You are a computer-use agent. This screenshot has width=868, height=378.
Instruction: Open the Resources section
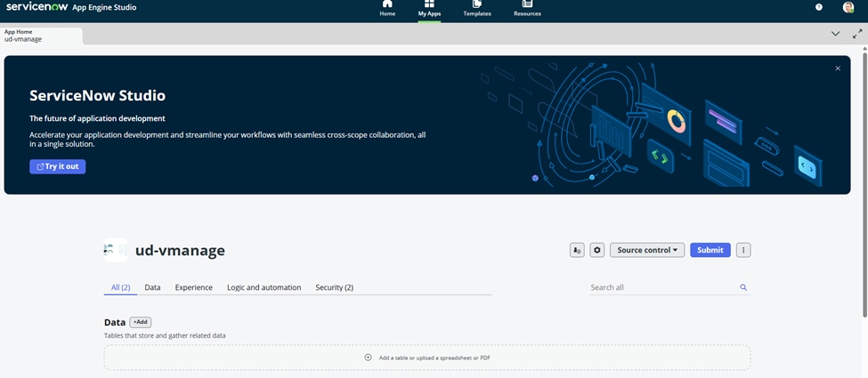(527, 9)
